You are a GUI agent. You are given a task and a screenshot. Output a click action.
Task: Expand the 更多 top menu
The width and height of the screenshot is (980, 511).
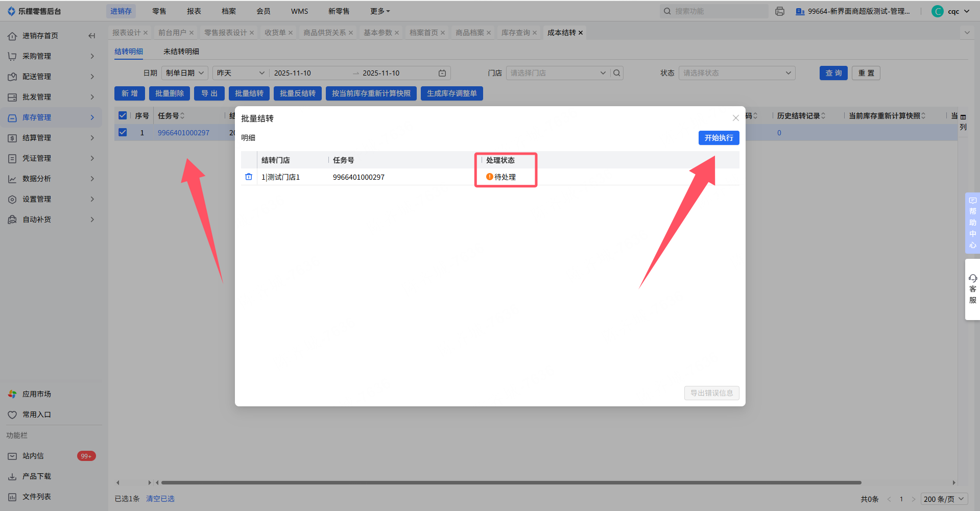380,11
